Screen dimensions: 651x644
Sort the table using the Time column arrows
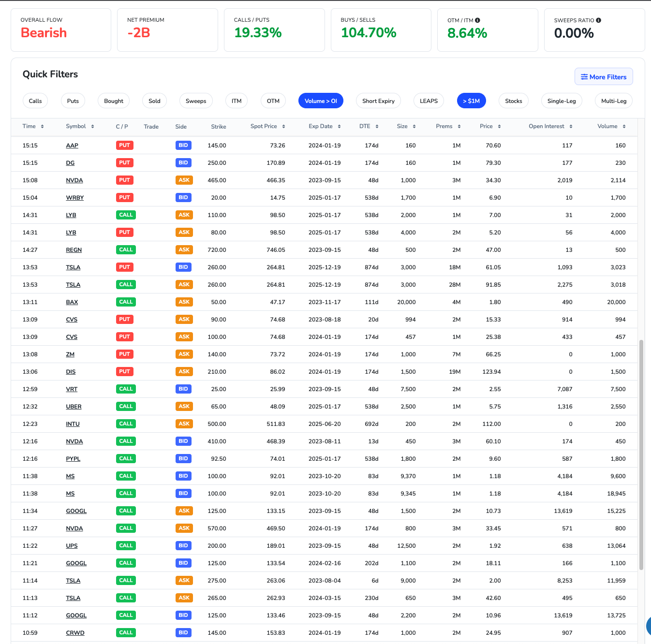[x=43, y=126]
